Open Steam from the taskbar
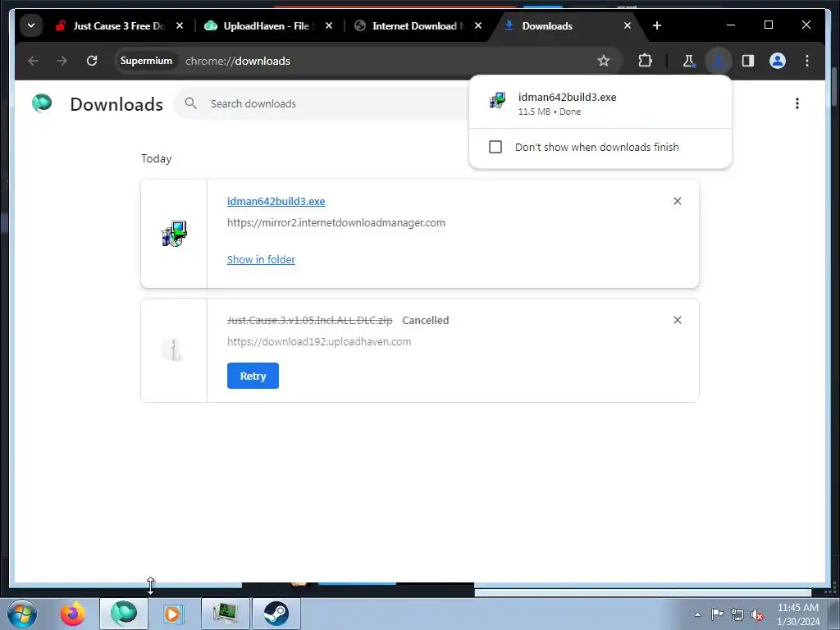The width and height of the screenshot is (840, 630). pyautogui.click(x=276, y=614)
